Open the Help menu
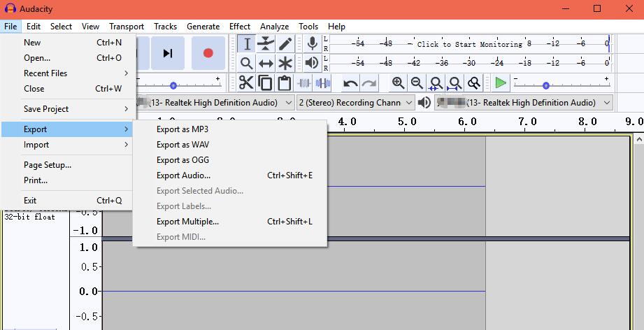 (x=336, y=27)
